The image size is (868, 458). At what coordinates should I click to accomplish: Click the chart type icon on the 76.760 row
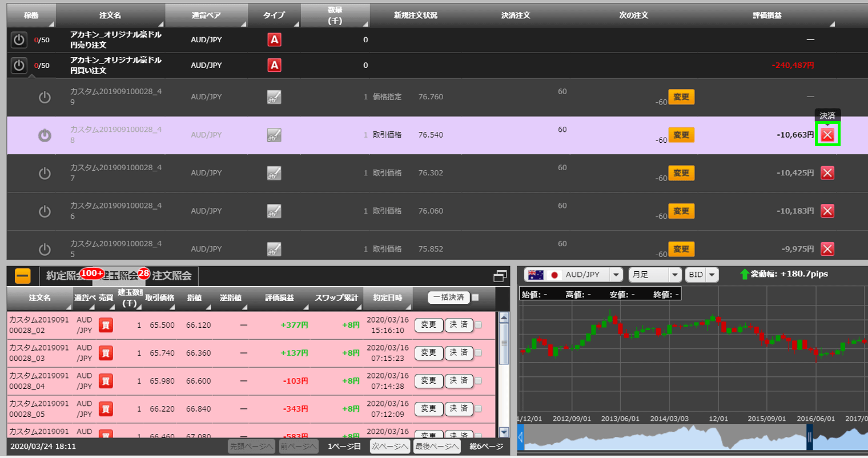274,97
